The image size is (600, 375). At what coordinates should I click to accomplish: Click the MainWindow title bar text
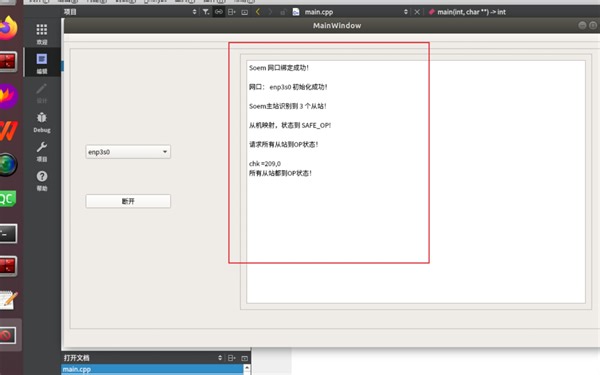coord(337,25)
